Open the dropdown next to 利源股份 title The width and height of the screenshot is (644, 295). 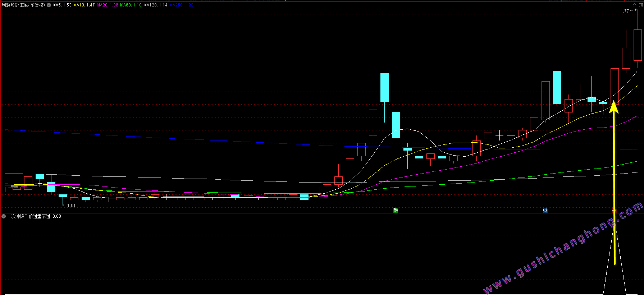point(49,5)
